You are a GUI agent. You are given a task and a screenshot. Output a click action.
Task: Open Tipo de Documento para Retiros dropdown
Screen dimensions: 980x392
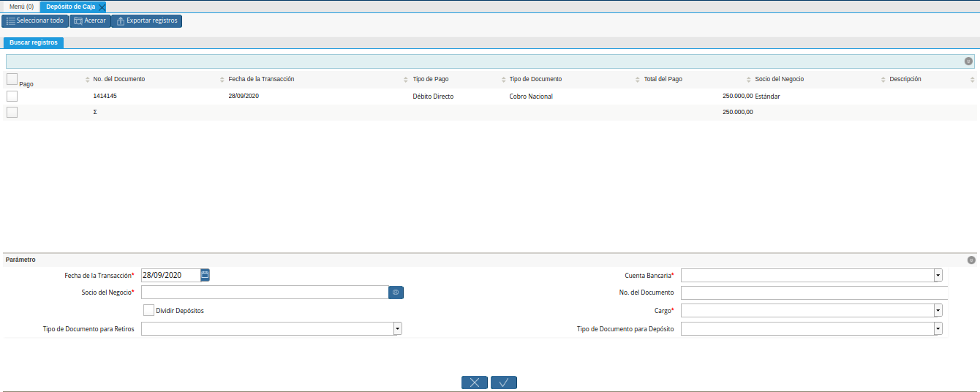[398, 329]
